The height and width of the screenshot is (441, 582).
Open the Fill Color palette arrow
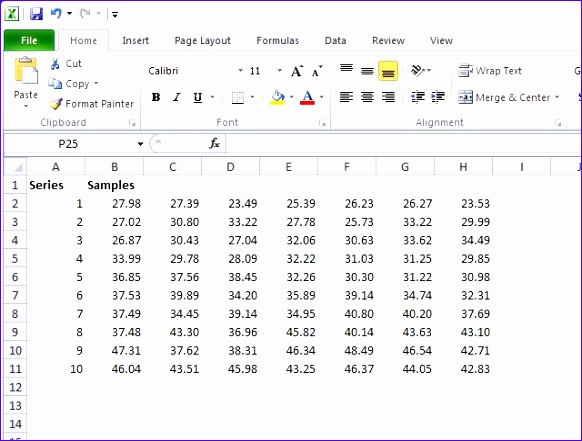291,97
